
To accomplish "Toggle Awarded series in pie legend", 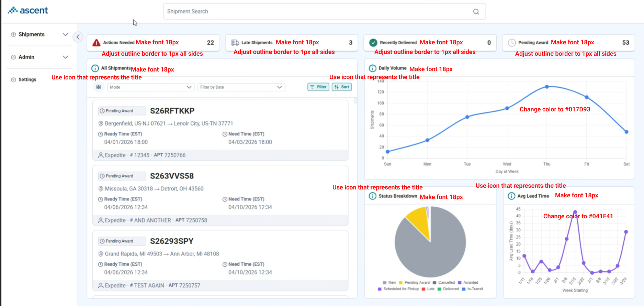I will pyautogui.click(x=468, y=283).
